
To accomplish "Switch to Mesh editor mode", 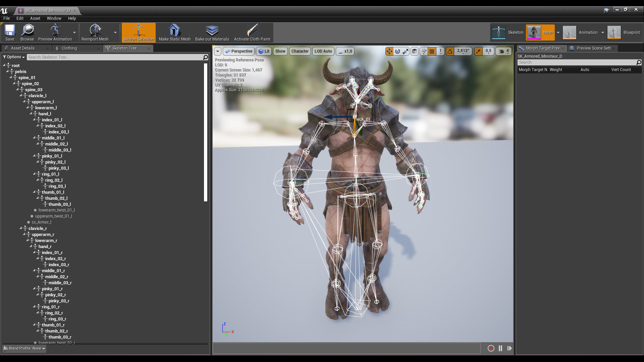I will (540, 33).
